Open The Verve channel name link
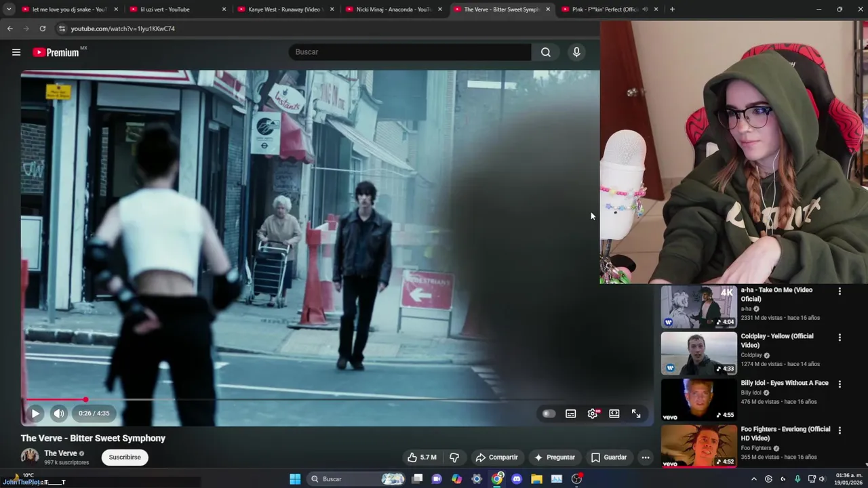This screenshot has width=868, height=488. [x=60, y=453]
